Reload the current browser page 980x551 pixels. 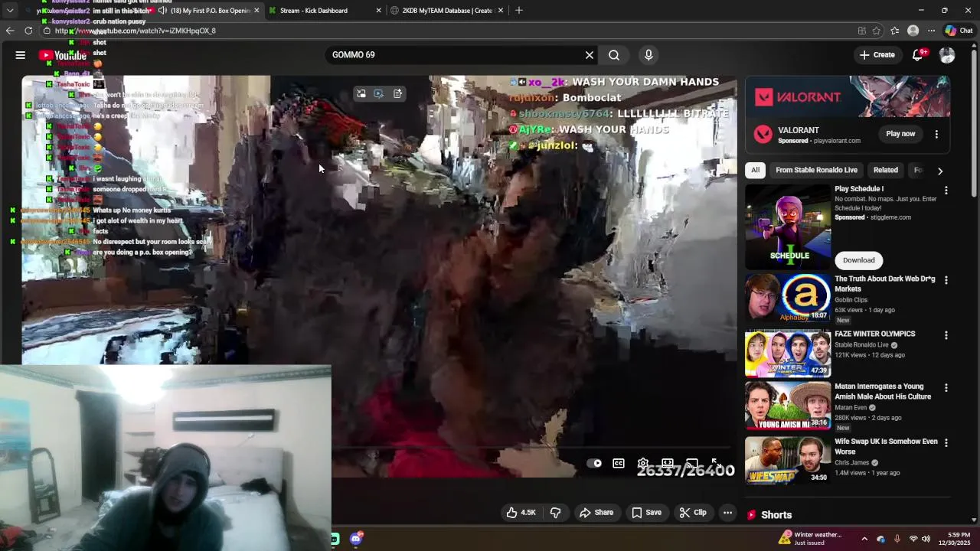pos(28,31)
